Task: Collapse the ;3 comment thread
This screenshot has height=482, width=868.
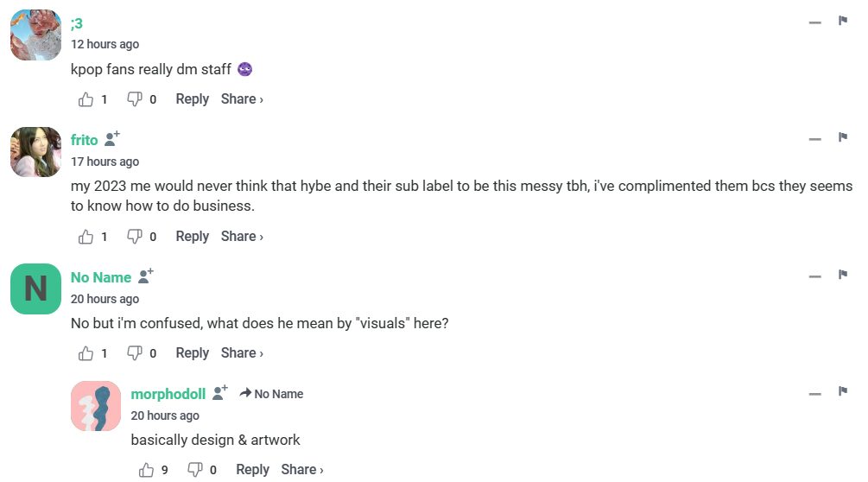Action: [x=814, y=22]
